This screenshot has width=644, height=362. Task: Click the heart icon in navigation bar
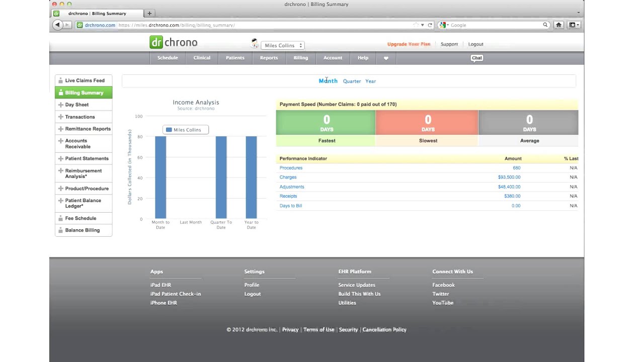[x=386, y=58]
